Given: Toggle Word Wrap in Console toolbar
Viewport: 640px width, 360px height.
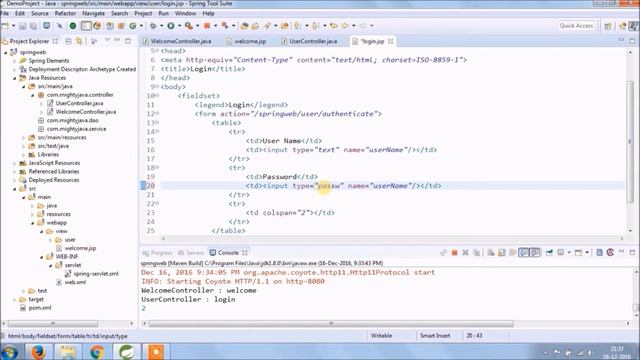Looking at the screenshot, I should click(x=513, y=253).
